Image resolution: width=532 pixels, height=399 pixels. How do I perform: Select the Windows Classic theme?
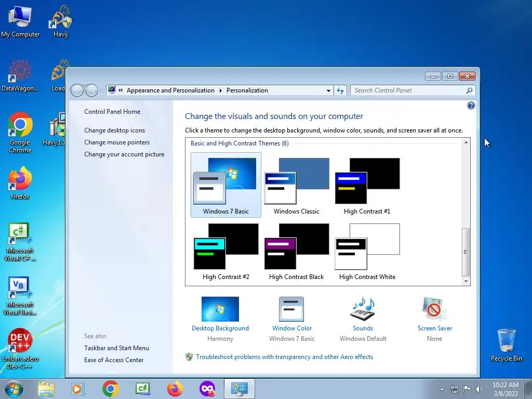[x=297, y=185]
